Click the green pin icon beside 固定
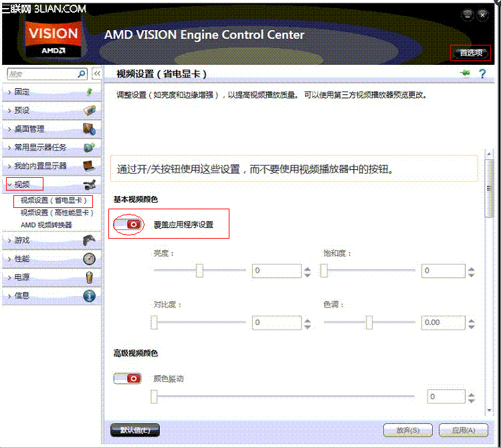The height and width of the screenshot is (448, 501). click(x=90, y=92)
